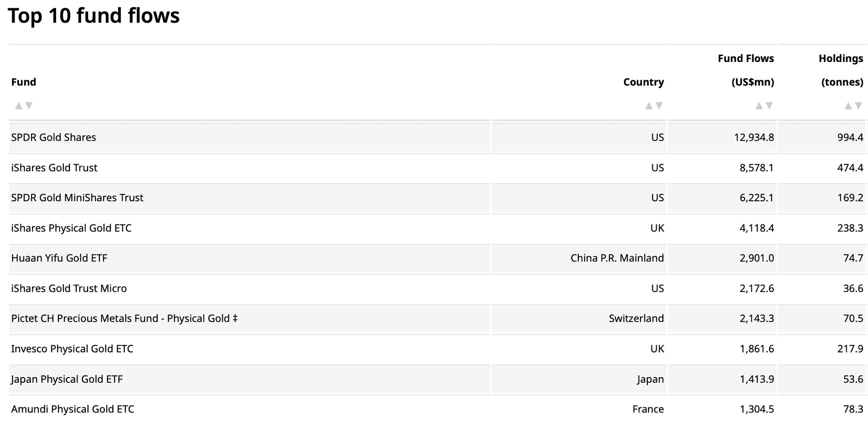Select the iShares Gold Trust row

click(x=54, y=168)
